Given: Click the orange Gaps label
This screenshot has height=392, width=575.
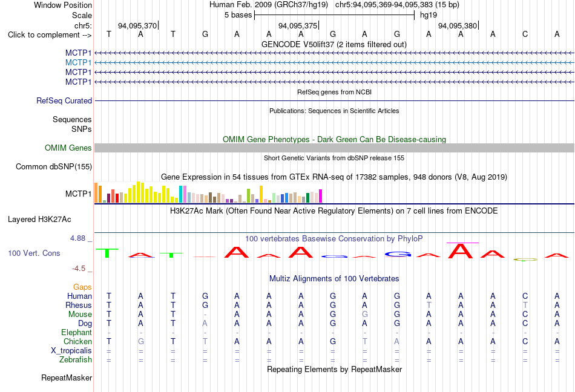Looking at the screenshot, I should (82, 287).
